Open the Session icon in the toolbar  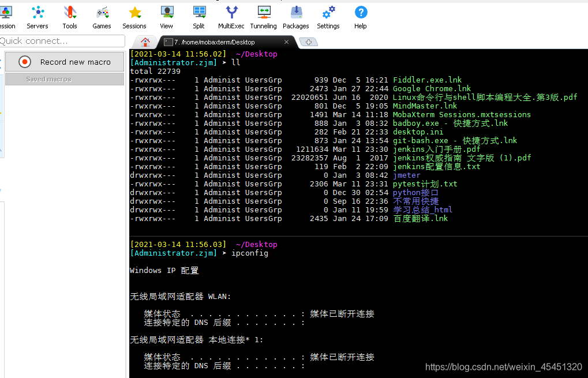(x=6, y=13)
